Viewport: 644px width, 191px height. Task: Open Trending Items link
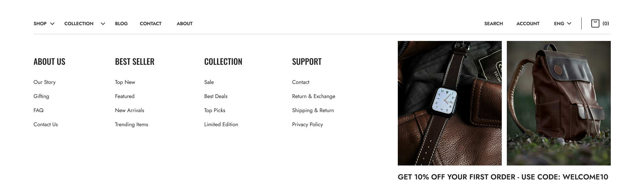131,125
